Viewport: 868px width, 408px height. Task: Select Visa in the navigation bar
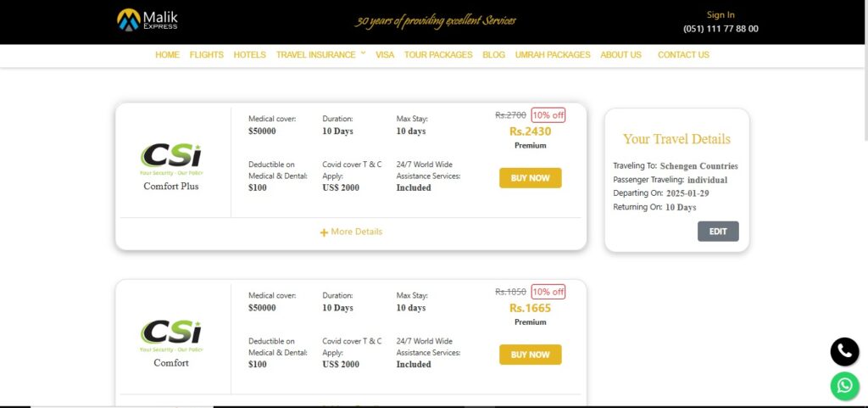tap(385, 55)
